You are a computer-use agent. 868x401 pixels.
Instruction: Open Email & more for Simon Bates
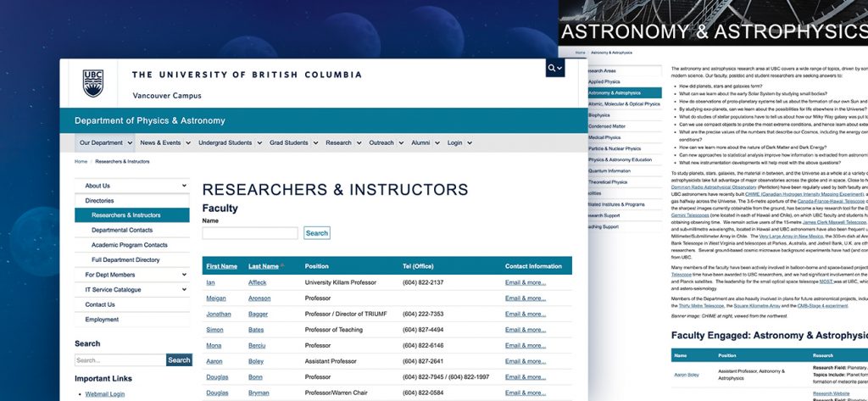pyautogui.click(x=526, y=330)
